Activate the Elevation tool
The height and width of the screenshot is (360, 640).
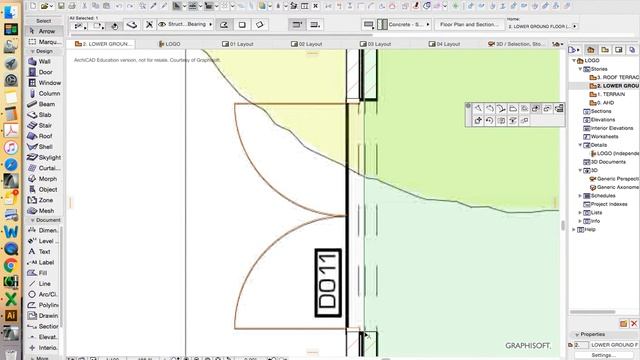coord(43,337)
